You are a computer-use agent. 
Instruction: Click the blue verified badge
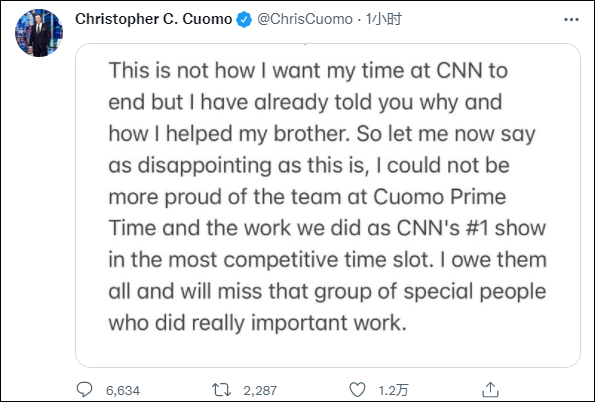(x=244, y=19)
